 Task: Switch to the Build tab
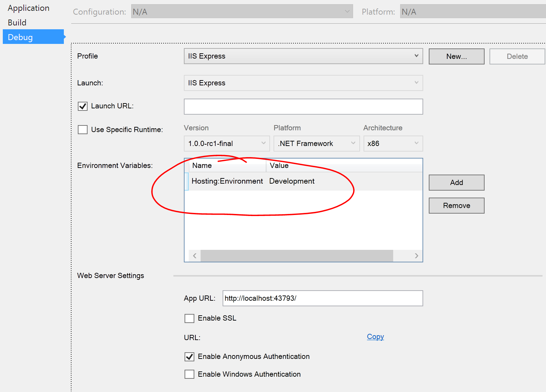17,23
